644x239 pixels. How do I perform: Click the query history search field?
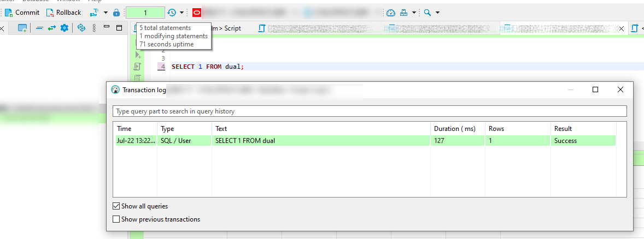tap(370, 111)
